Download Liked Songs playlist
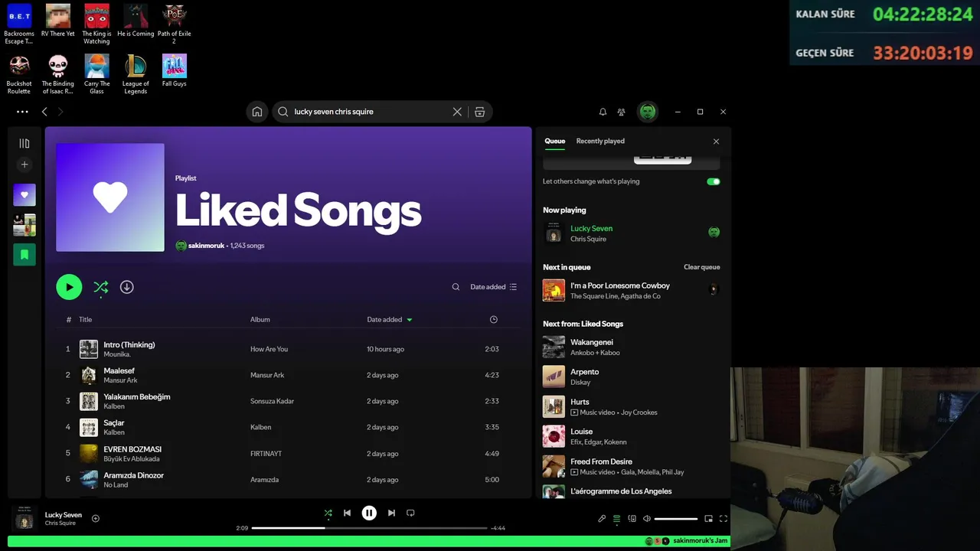Image resolution: width=980 pixels, height=551 pixels. 127,287
